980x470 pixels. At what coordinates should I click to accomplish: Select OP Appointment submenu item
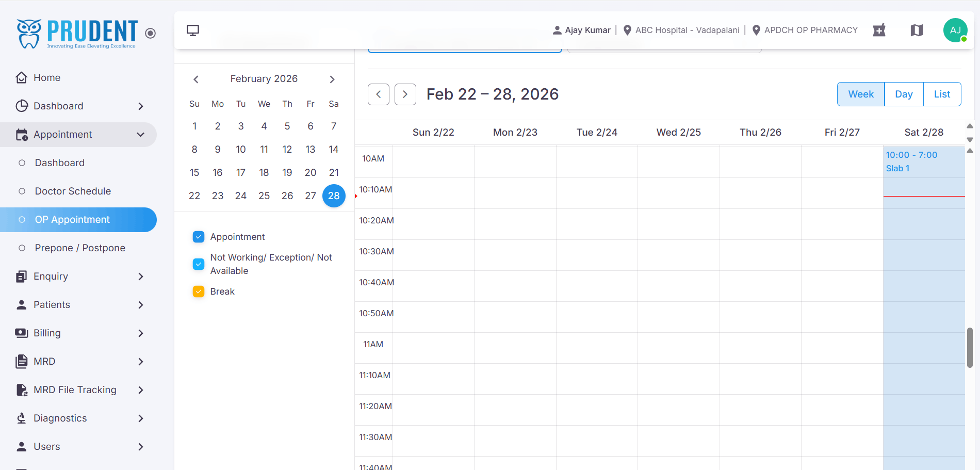point(78,220)
